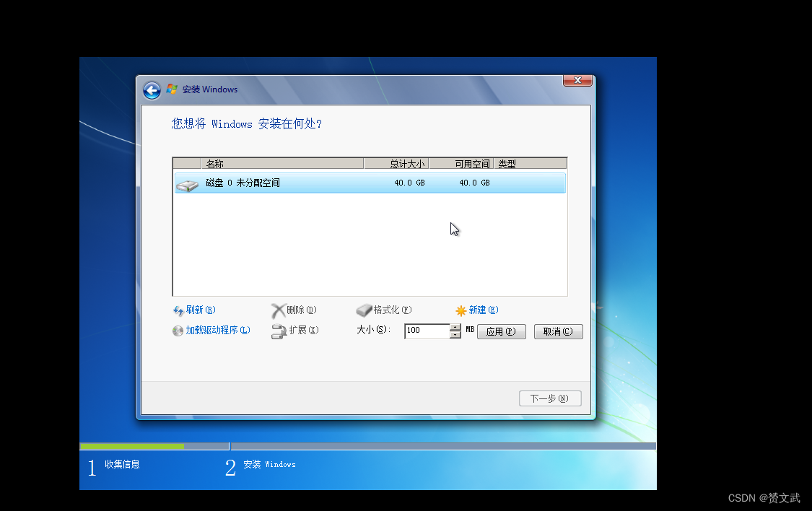Click the 刷新 refresh arrows icon
812x511 pixels.
178,310
